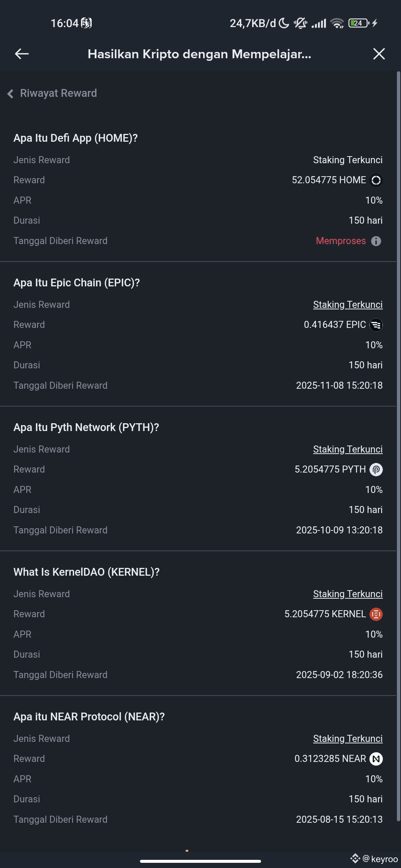
Task: Tap the HOME token coin icon
Action: pos(376,180)
